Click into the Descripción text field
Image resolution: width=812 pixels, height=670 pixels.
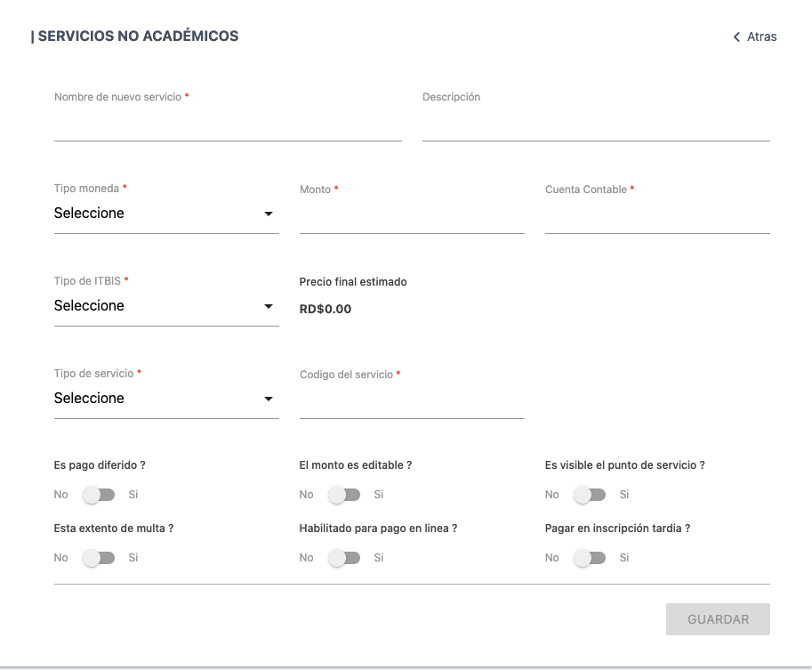(596, 126)
